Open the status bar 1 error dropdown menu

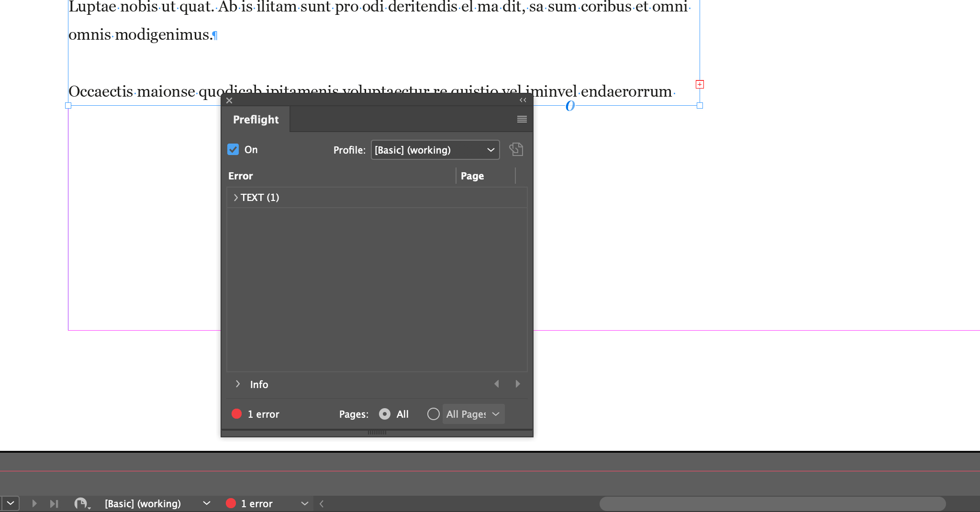pyautogui.click(x=304, y=503)
